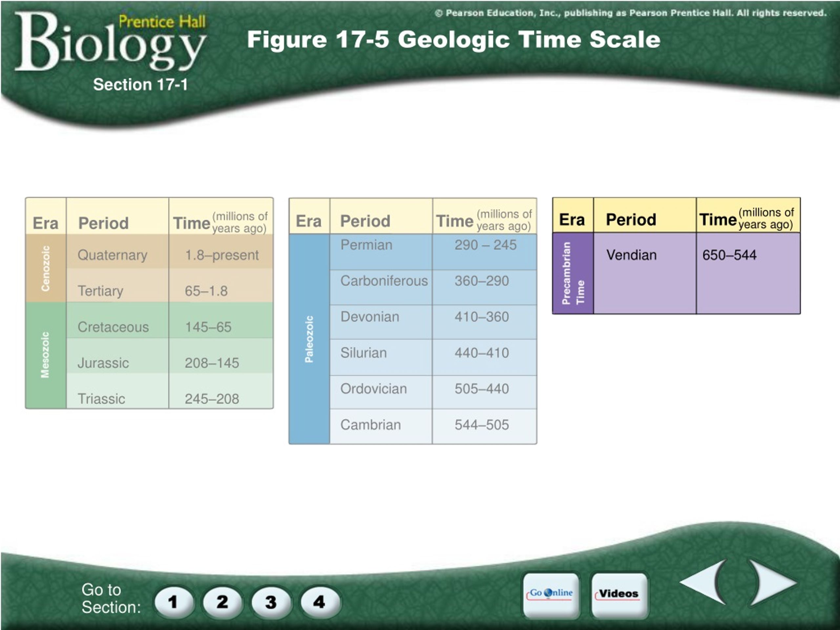840x630 pixels.
Task: Click the Cenozoic era label
Action: click(x=46, y=268)
